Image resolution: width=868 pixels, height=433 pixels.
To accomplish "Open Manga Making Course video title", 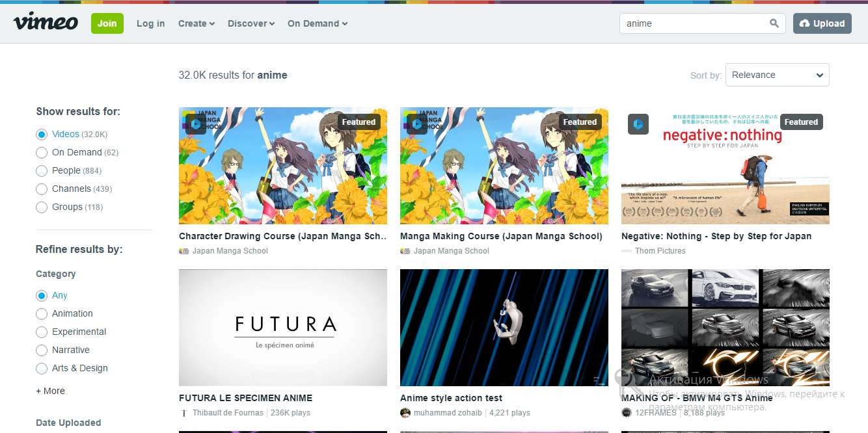I will pos(501,237).
